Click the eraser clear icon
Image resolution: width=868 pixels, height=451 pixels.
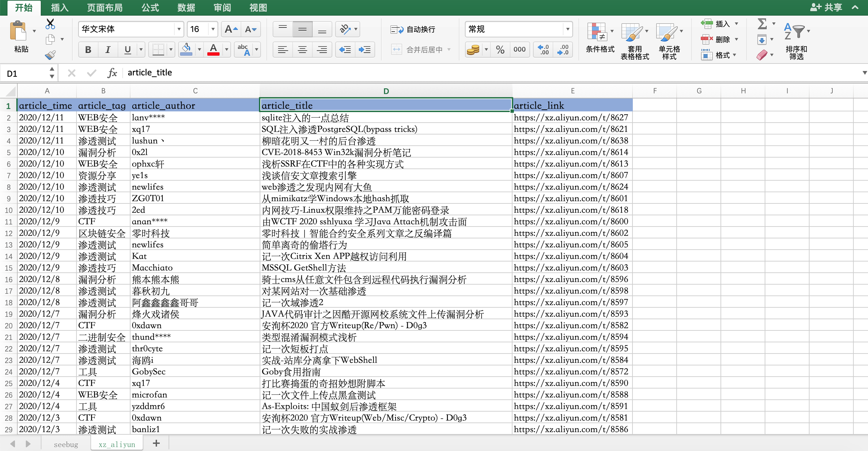pyautogui.click(x=762, y=55)
